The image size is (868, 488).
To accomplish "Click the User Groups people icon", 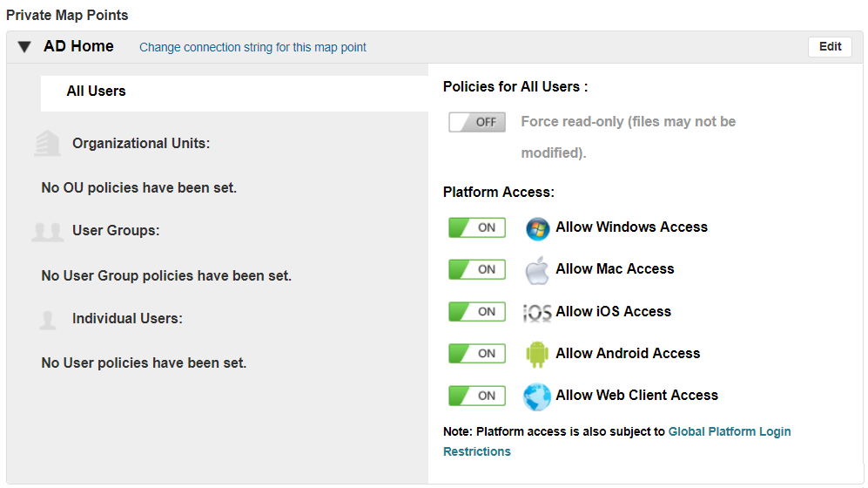I will coord(47,232).
